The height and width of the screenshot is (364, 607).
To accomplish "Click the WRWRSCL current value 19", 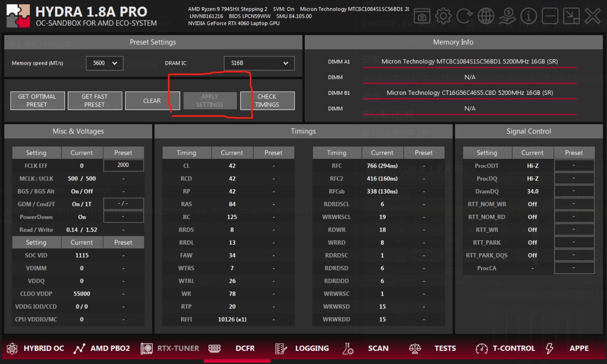I will pyautogui.click(x=382, y=217).
